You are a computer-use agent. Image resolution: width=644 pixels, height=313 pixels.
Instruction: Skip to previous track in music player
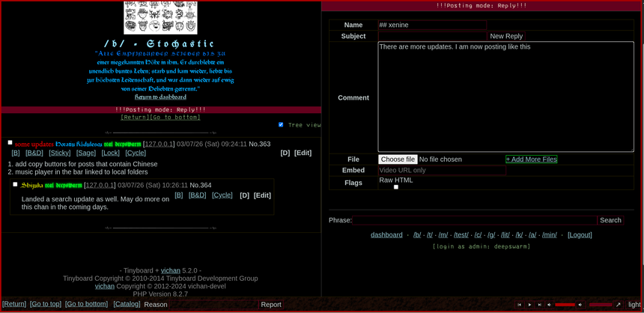tap(519, 305)
